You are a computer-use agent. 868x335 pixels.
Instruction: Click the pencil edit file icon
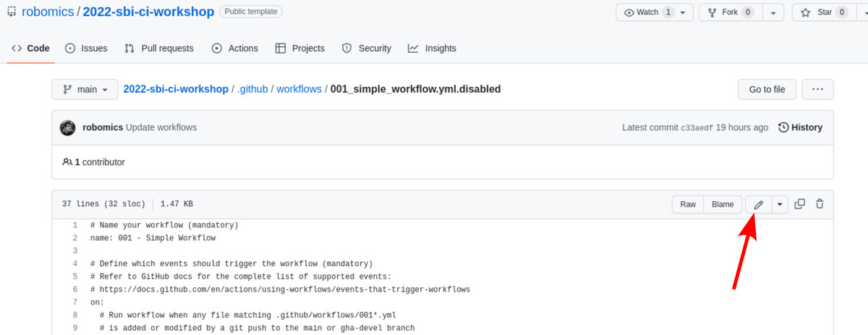point(758,205)
